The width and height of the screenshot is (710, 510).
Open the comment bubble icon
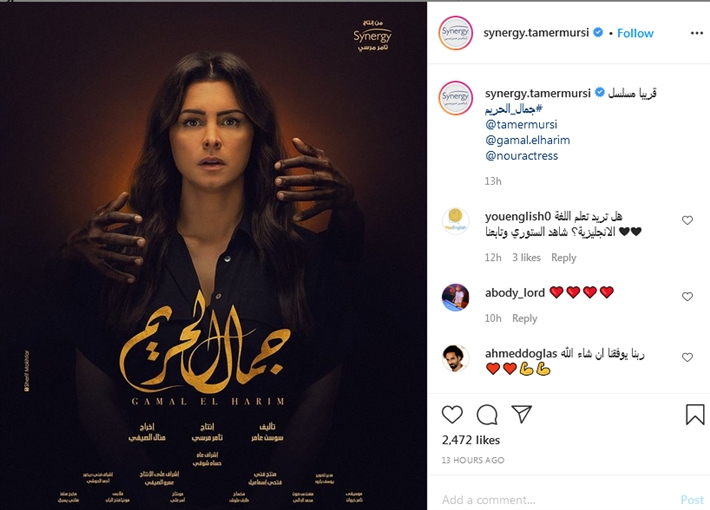point(487,414)
